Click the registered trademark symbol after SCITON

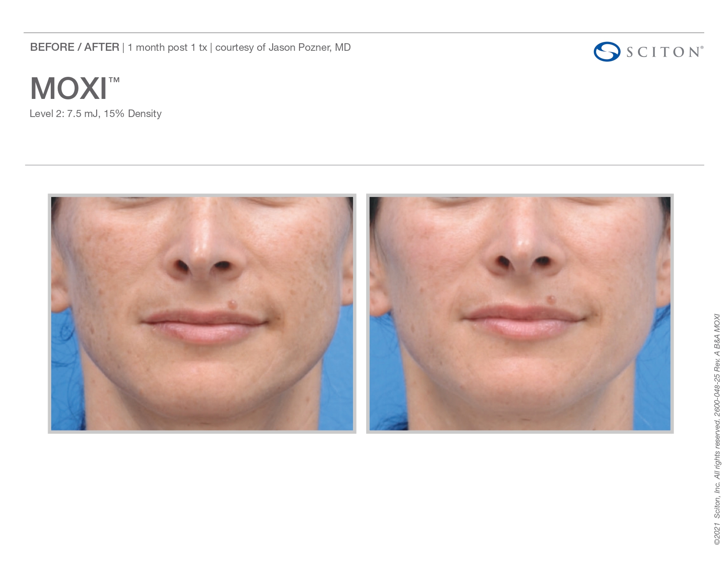click(702, 47)
